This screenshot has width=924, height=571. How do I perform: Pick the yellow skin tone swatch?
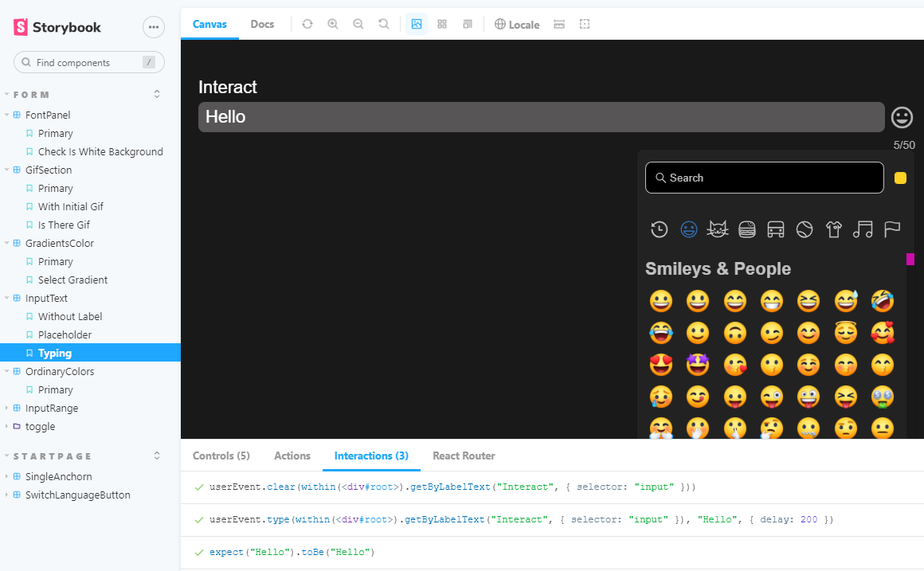[x=900, y=178]
